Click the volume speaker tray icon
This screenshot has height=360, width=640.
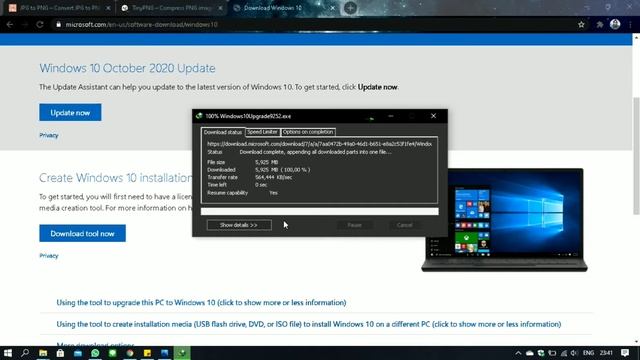pyautogui.click(x=574, y=353)
